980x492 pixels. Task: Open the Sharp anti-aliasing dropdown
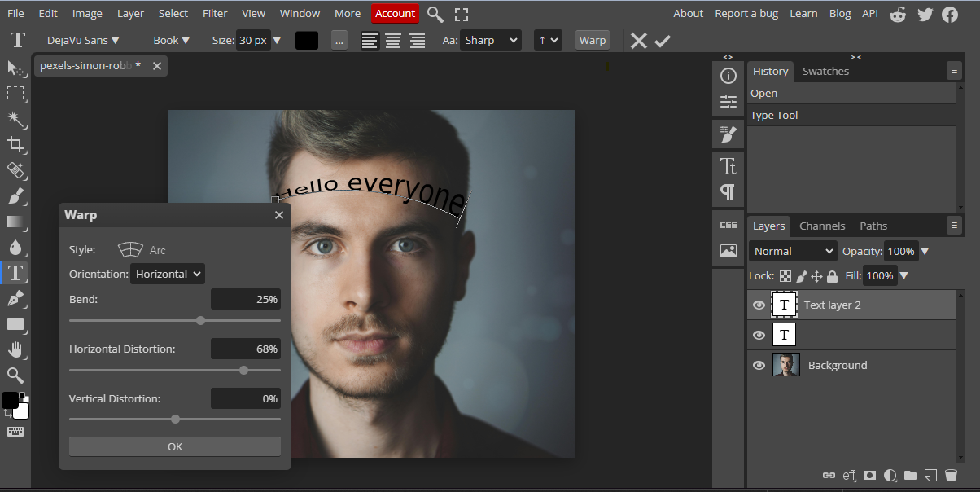[490, 41]
